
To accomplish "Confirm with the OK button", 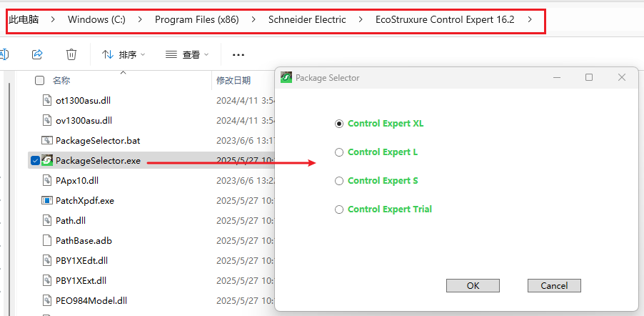I will pos(473,285).
